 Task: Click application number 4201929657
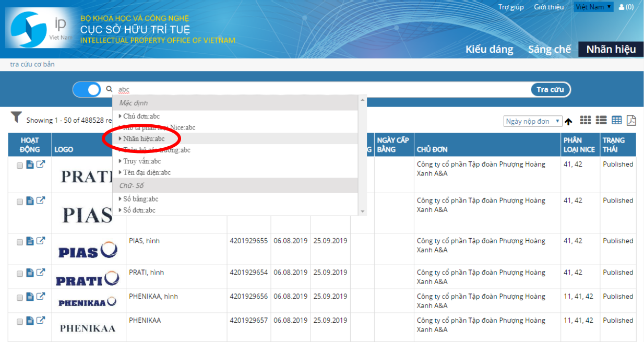[x=248, y=320]
